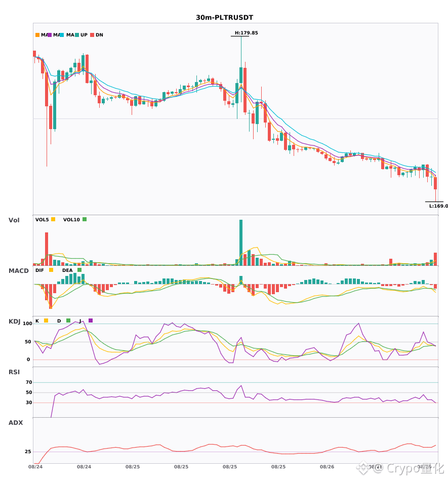Select the red DN legend swatch
The height and width of the screenshot is (481, 448).
[92, 35]
